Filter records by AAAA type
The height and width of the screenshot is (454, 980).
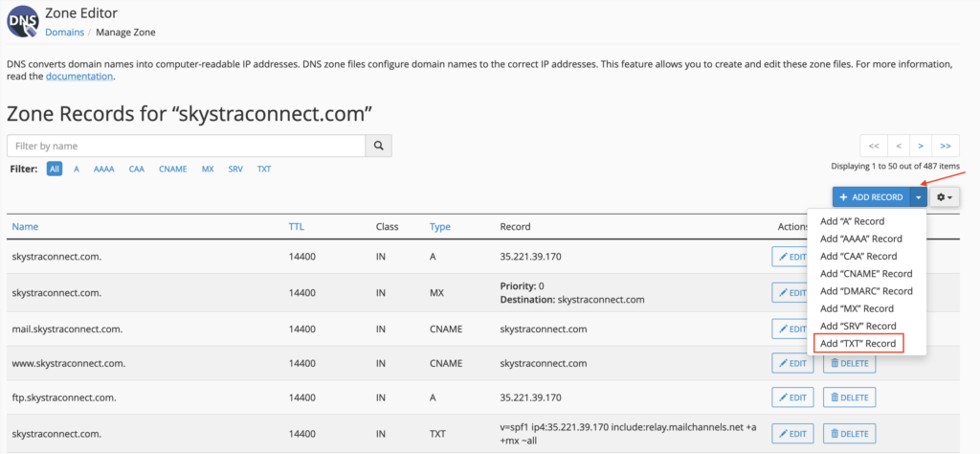tap(103, 169)
